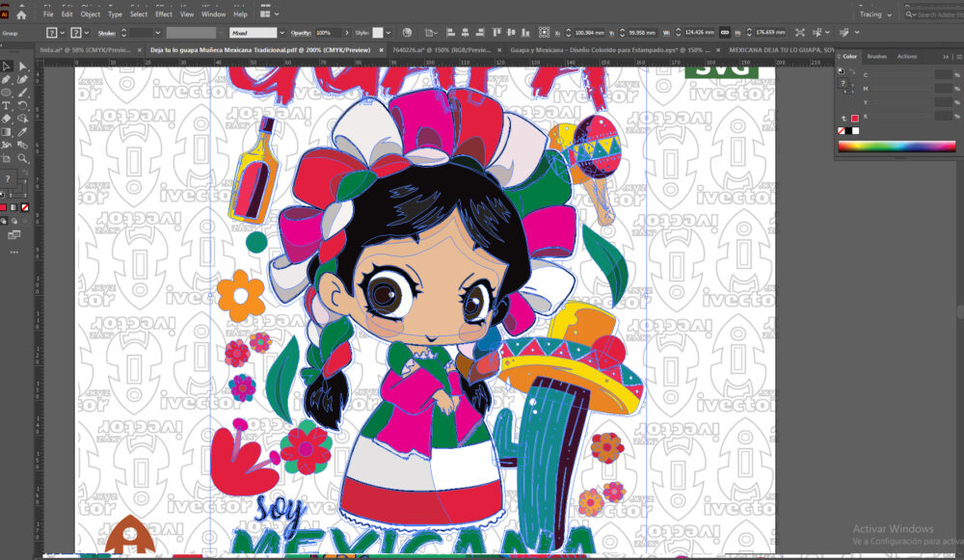
Task: Click vertical align top icon
Action: 496,33
